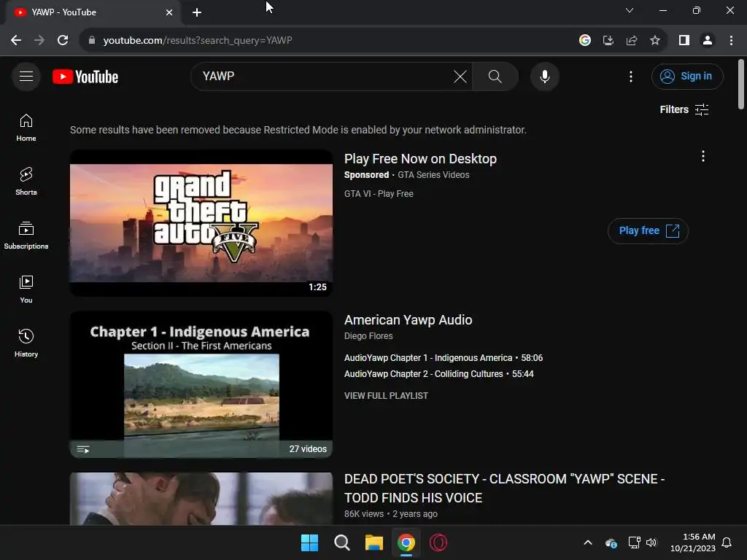Click the Play free button
Screen dimensions: 747x560
tap(648, 231)
